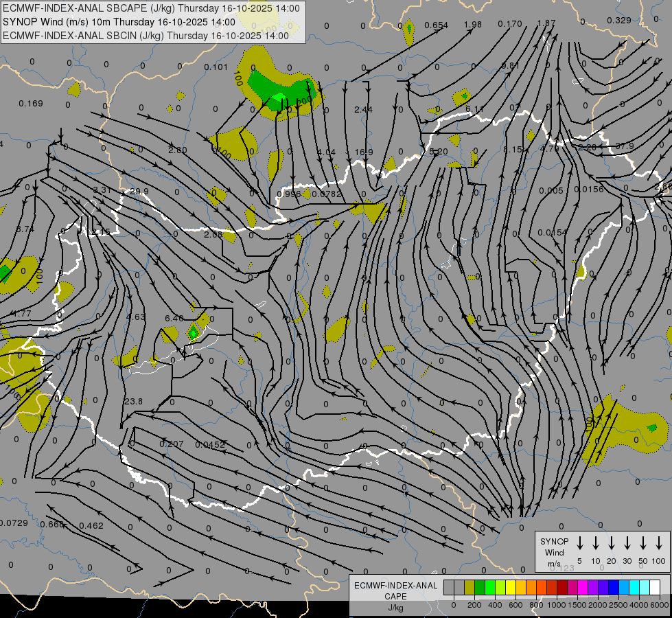Click the SBCAPE title line in header
This screenshot has width=672, height=618.
tap(152, 8)
